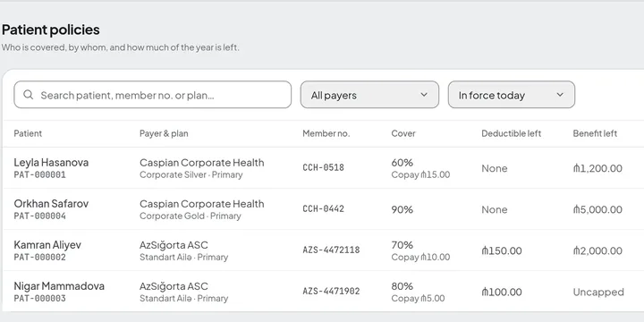Click patient ID PAT-000002
Screen dimensions: 644x322
click(40, 258)
